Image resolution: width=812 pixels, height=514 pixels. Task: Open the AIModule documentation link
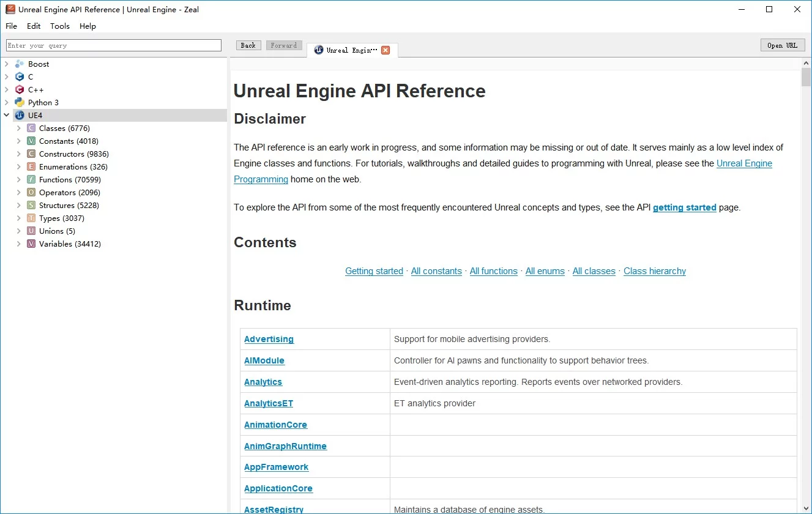pyautogui.click(x=264, y=360)
